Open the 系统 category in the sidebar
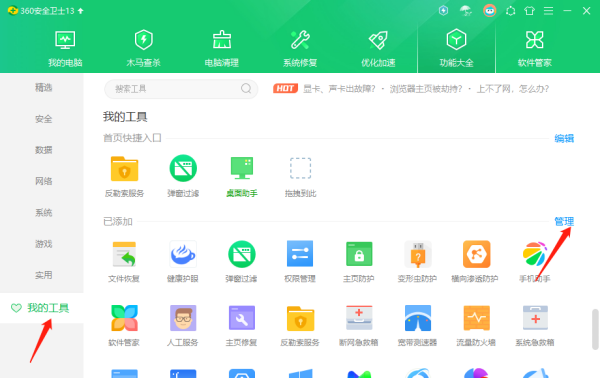 pyautogui.click(x=43, y=212)
